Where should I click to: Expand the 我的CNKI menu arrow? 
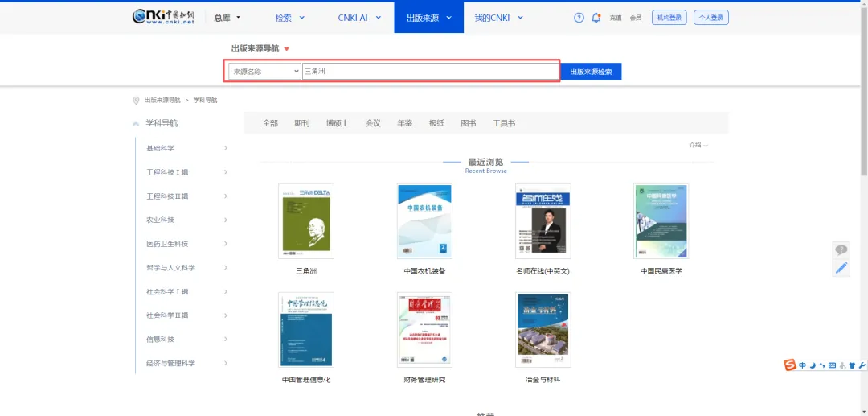point(520,18)
